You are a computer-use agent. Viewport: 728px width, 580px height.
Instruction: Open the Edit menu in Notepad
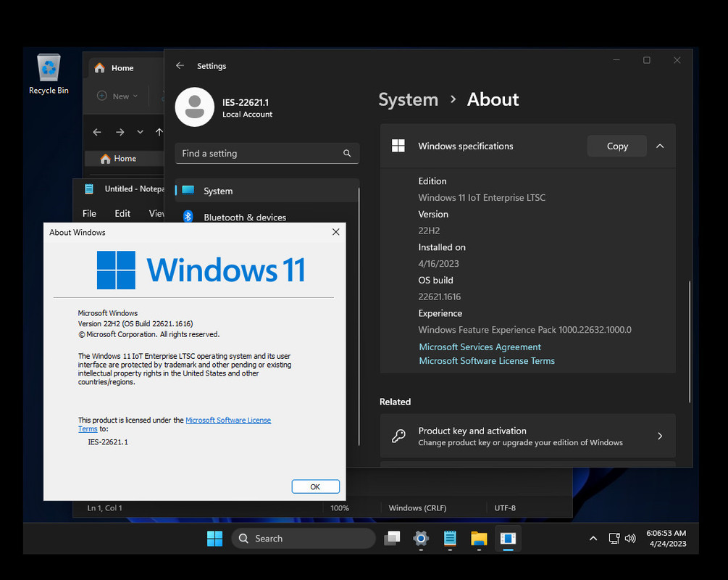tap(122, 213)
